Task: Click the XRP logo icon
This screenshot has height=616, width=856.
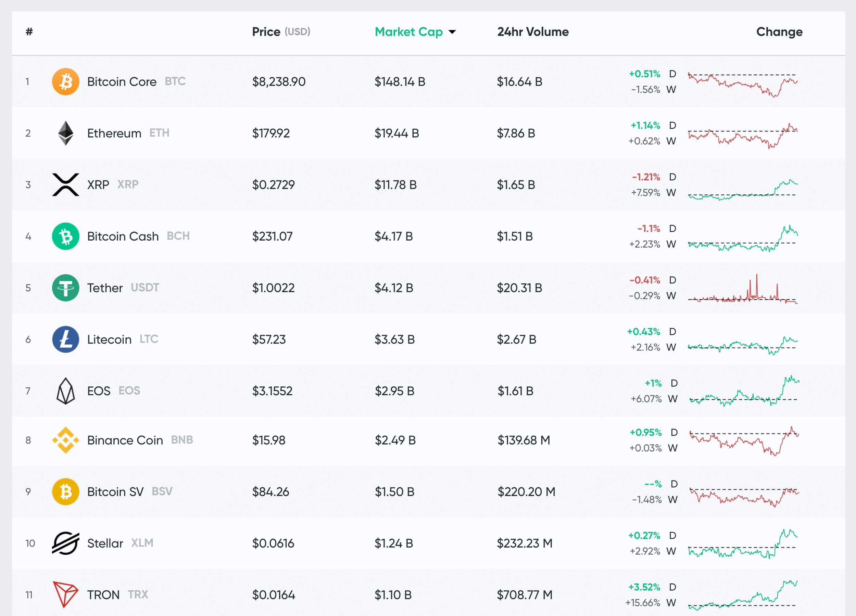Action: 66,184
